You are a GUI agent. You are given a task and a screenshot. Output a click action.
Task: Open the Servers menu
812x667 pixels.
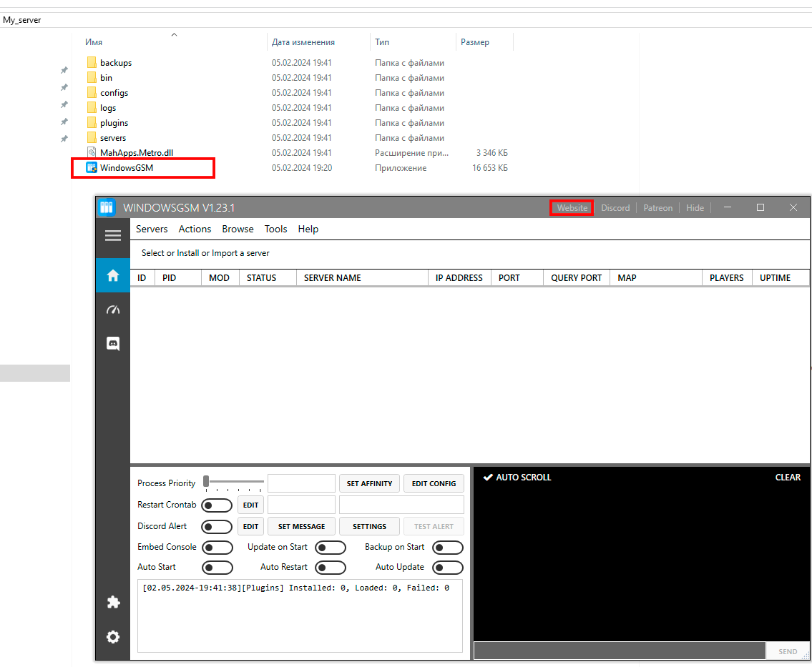click(x=152, y=229)
